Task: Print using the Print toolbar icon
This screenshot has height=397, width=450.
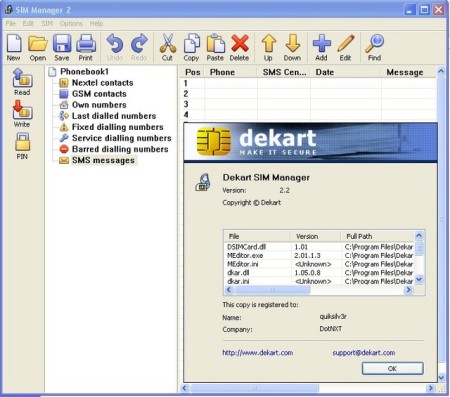Action: [x=86, y=47]
